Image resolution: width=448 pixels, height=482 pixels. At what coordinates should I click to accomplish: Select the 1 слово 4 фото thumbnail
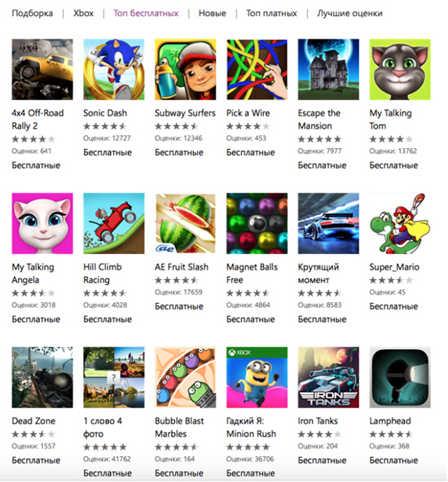click(114, 378)
